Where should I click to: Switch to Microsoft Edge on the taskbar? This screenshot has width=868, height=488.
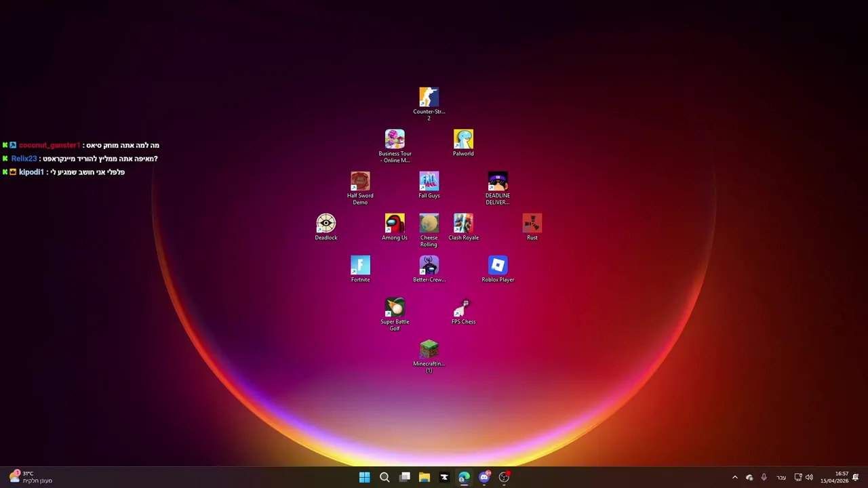[464, 477]
